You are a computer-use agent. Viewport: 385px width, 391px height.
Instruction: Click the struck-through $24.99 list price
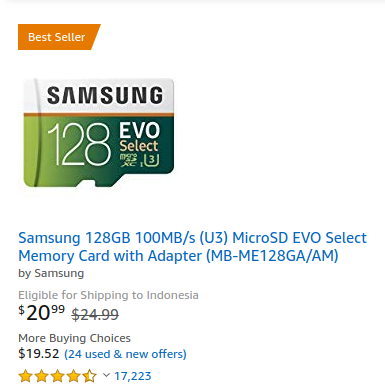click(95, 314)
